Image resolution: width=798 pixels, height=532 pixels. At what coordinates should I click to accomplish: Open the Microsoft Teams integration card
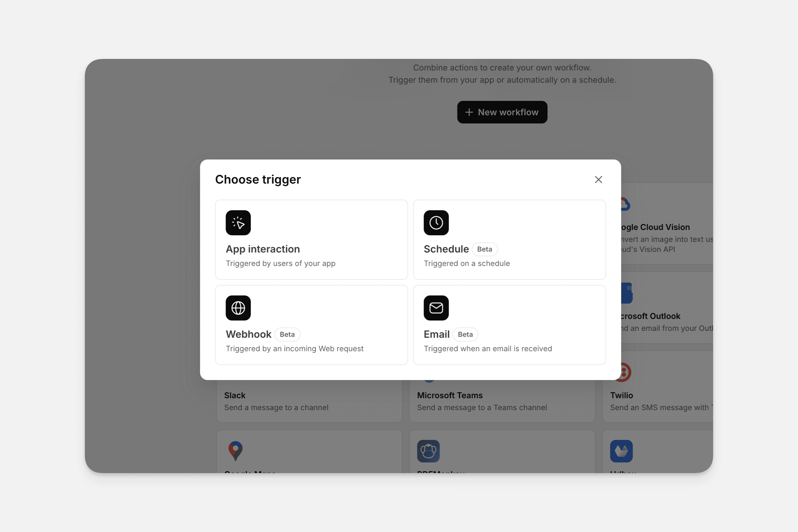click(x=502, y=401)
